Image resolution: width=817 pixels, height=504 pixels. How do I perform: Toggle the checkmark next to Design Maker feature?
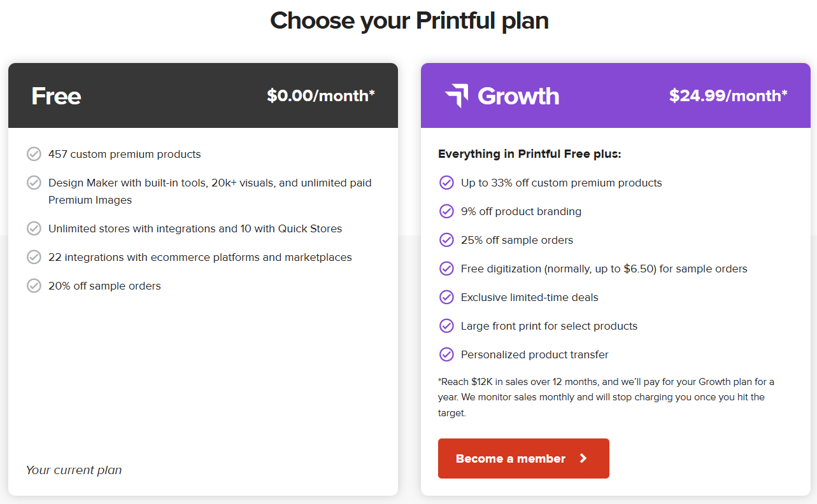[x=34, y=183]
